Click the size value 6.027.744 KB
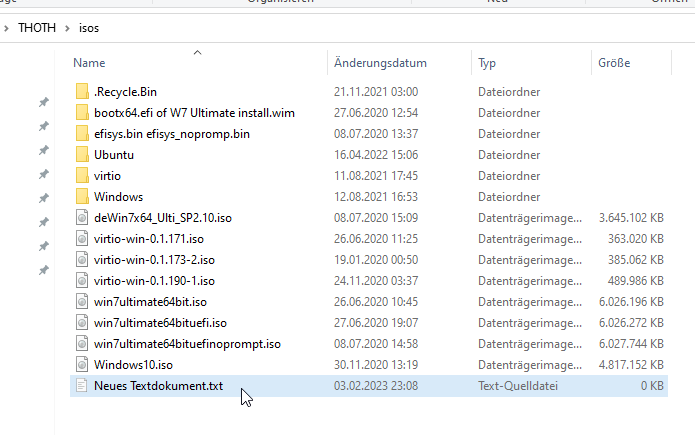The height and width of the screenshot is (435, 695). 631,344
